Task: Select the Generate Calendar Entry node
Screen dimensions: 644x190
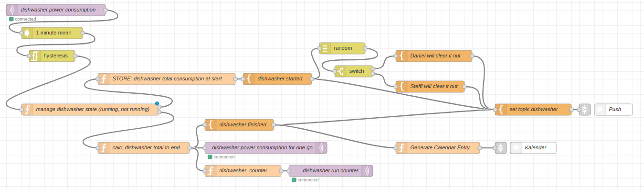Action: point(438,148)
